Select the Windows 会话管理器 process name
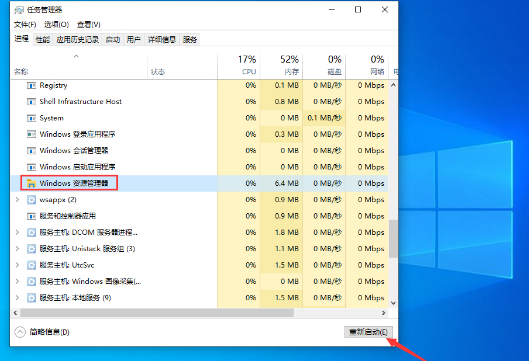529x361 pixels. 74,150
